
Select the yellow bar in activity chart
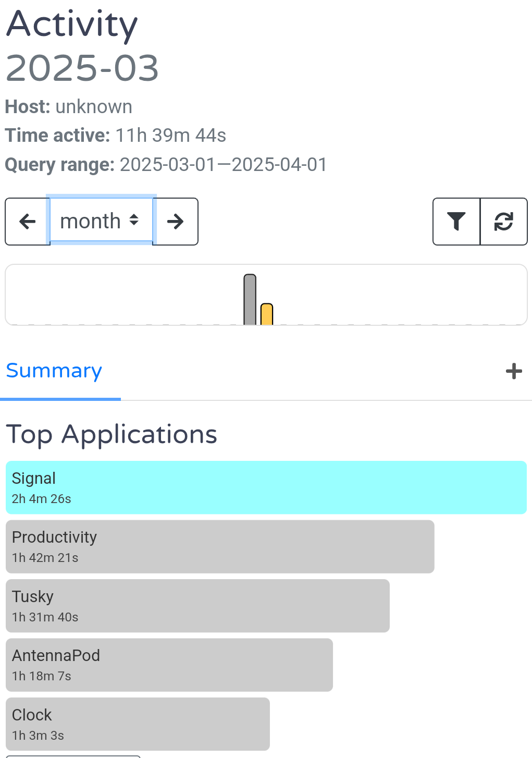[267, 314]
